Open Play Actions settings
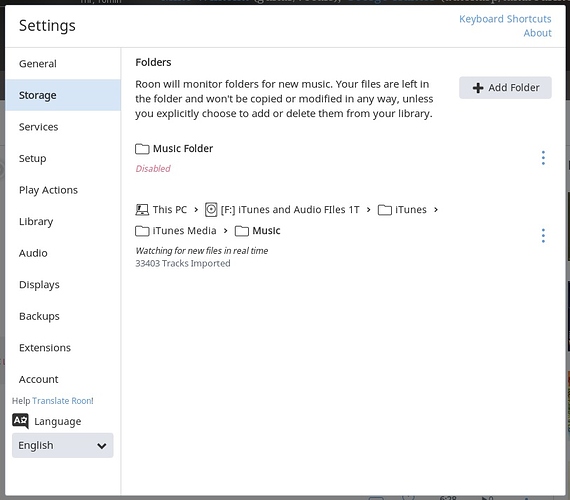This screenshot has height=500, width=570. click(x=63, y=190)
